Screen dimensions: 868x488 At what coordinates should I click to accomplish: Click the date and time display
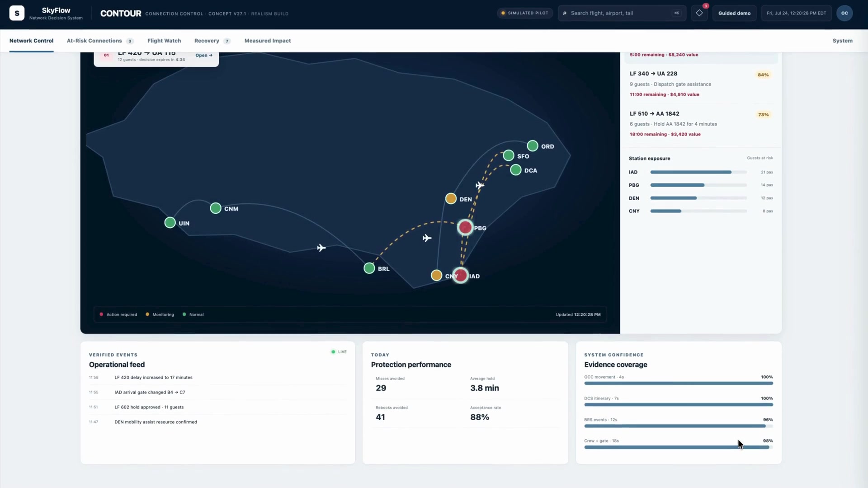click(796, 13)
